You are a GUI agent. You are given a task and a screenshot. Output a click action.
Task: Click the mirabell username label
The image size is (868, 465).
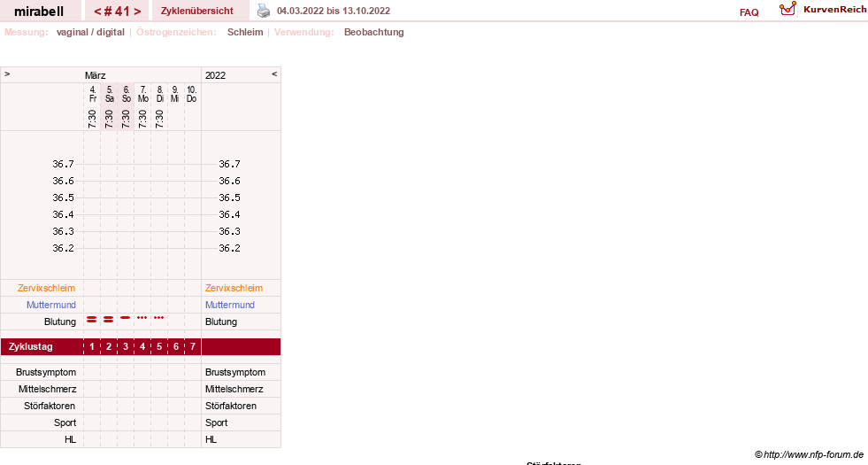(x=39, y=12)
